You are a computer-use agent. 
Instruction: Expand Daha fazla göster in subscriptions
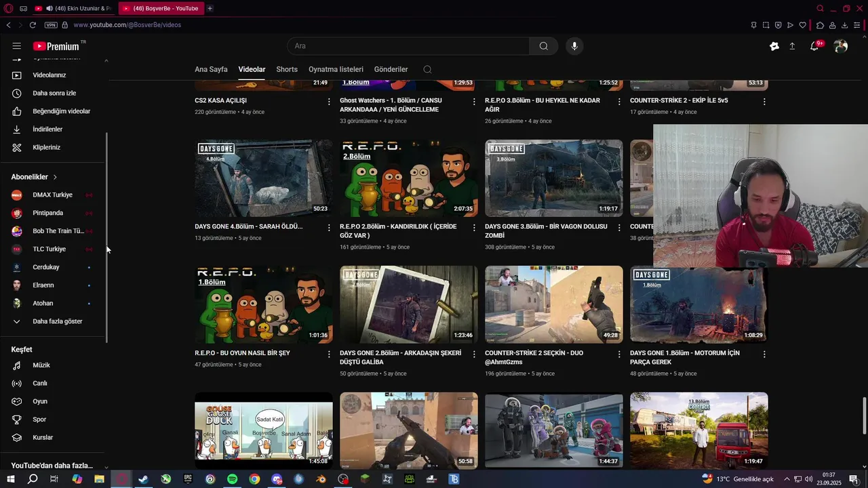[53, 321]
